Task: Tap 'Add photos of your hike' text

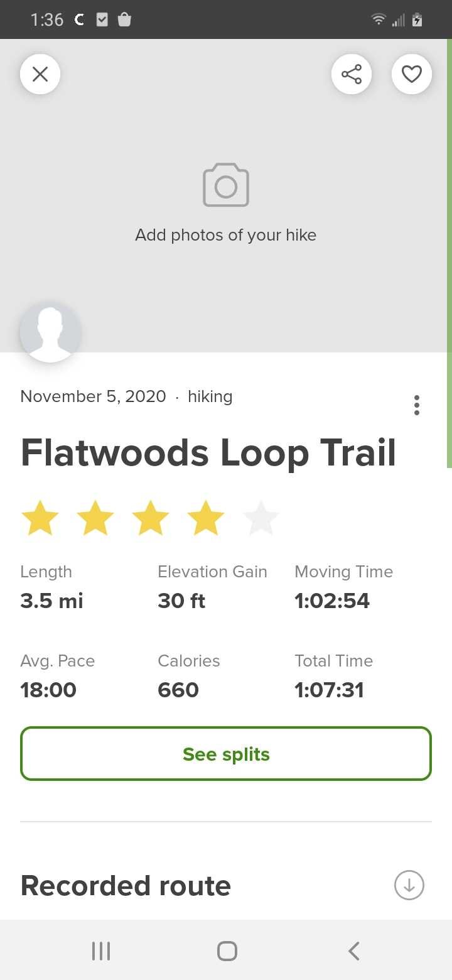Action: [226, 235]
